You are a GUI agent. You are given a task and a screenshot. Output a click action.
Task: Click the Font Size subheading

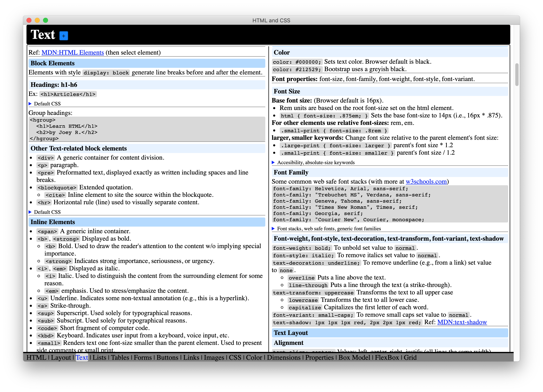[x=390, y=91]
